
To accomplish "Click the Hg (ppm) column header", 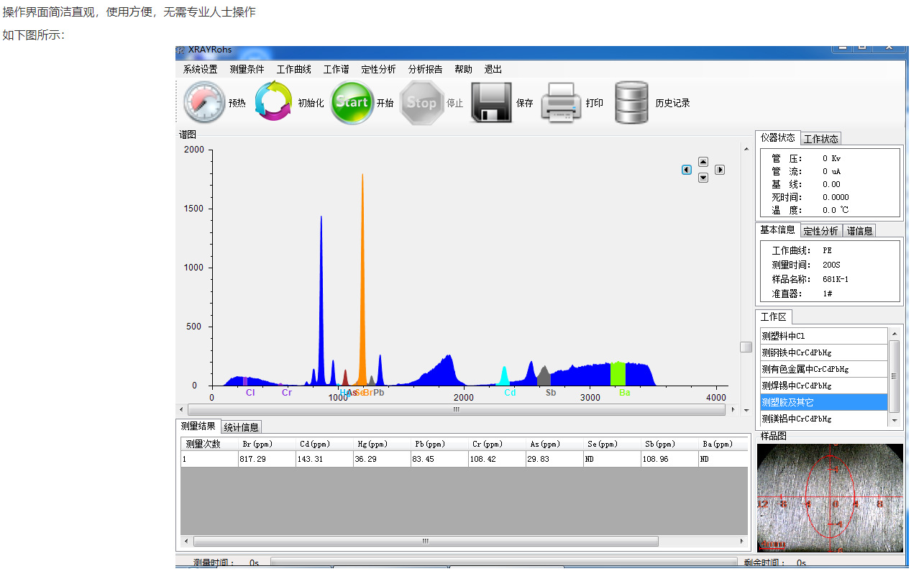I will [382, 444].
